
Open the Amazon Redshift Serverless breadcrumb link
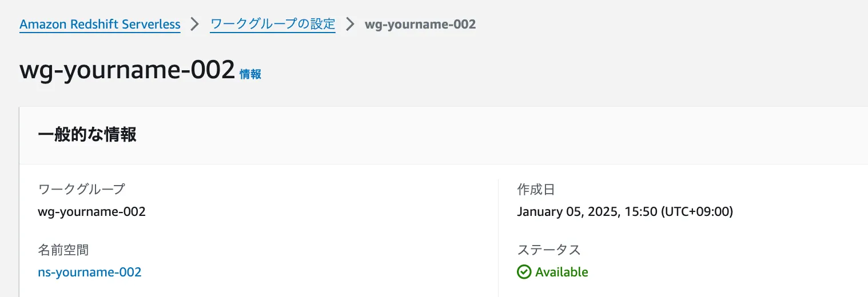(x=100, y=25)
